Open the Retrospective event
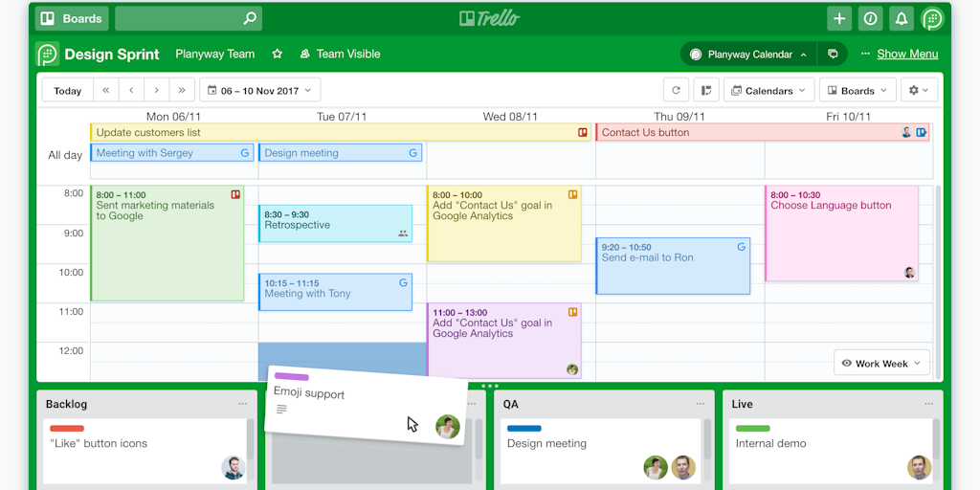 pos(335,224)
